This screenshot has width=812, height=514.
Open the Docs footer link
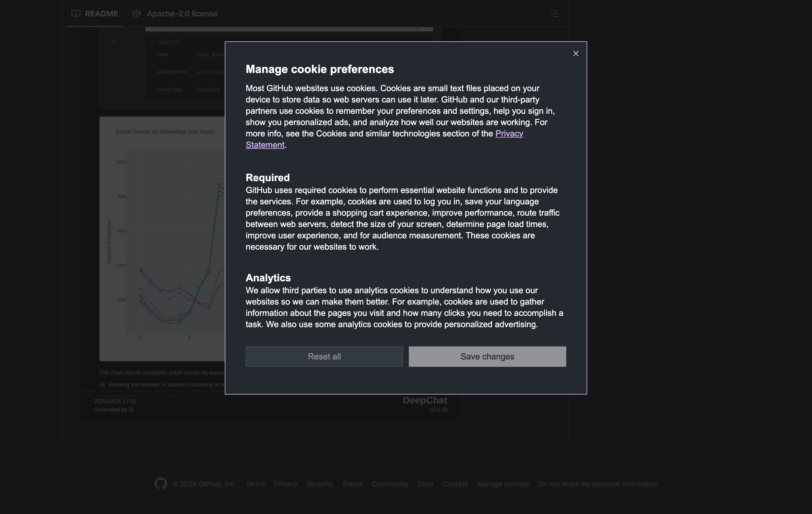point(425,484)
